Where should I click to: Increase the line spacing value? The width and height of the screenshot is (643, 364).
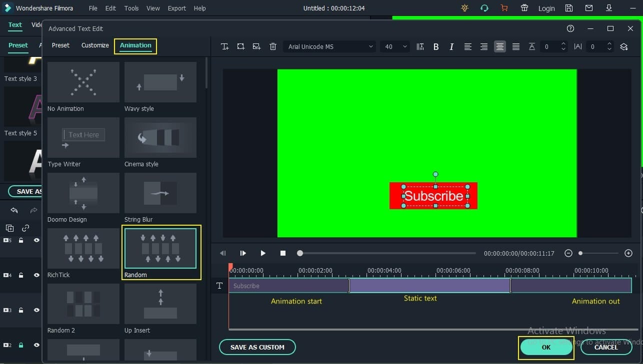tap(563, 44)
